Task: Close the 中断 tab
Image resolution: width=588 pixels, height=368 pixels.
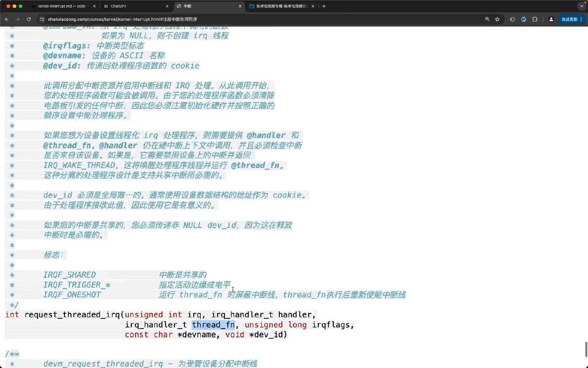Action: coord(240,6)
